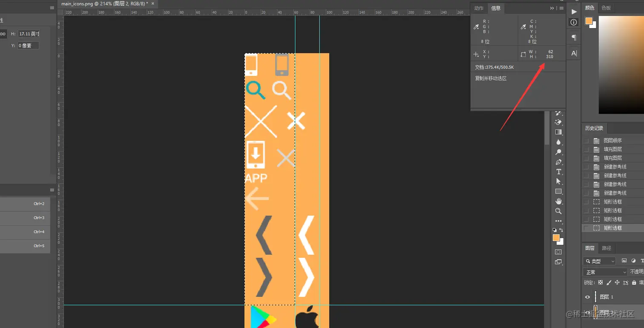The height and width of the screenshot is (328, 644).
Task: Click the Y field showing 0 像素
Action: click(x=28, y=46)
